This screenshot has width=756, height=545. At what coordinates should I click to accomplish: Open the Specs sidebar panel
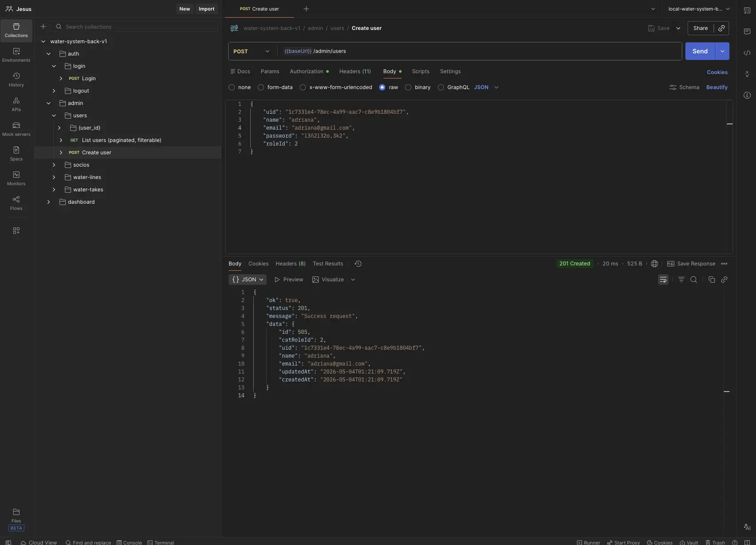coord(16,154)
